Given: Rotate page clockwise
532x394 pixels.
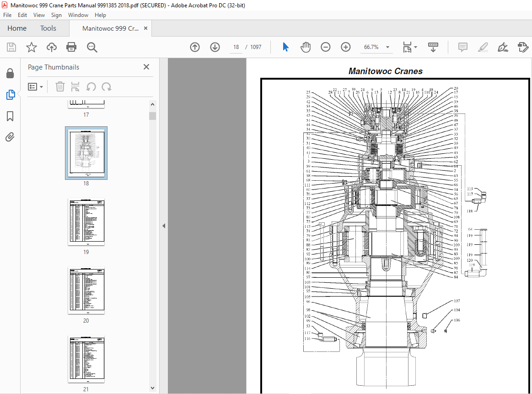Looking at the screenshot, I should point(107,87).
